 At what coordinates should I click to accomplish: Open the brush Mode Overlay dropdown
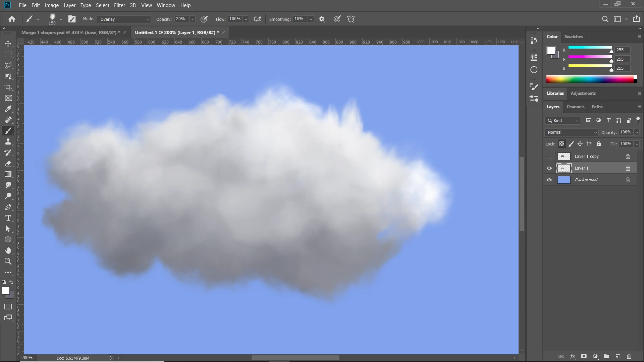(x=124, y=19)
